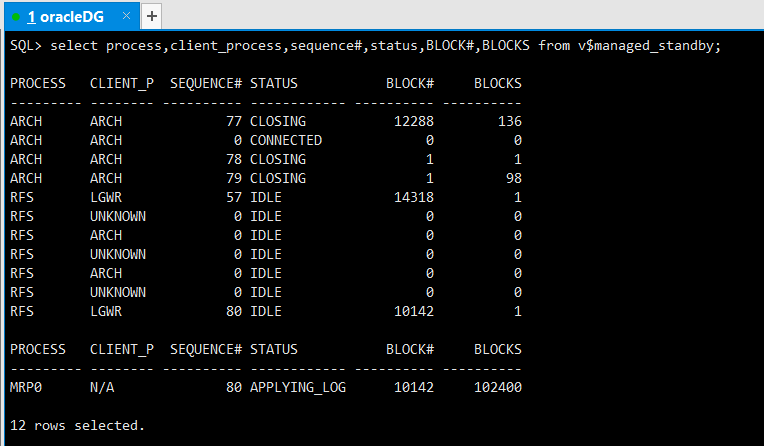
Task: Click the first STATUS column header
Action: coord(273,83)
